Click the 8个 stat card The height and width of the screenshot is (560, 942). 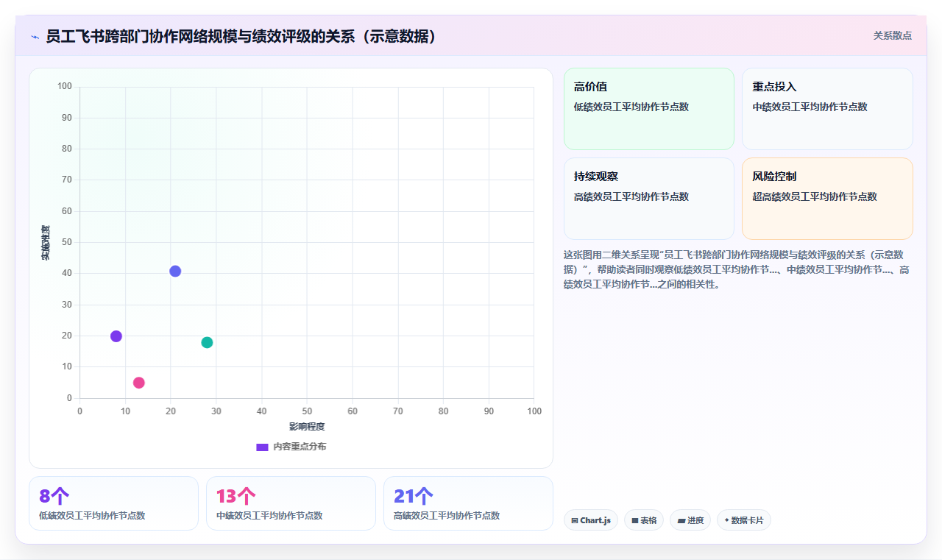coord(113,503)
